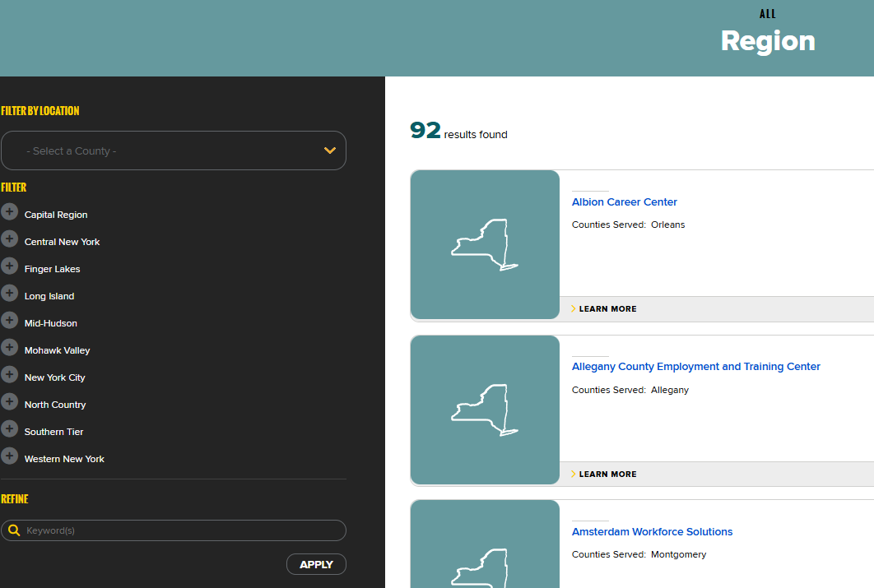Click Learn More under Allegany County center

click(607, 475)
